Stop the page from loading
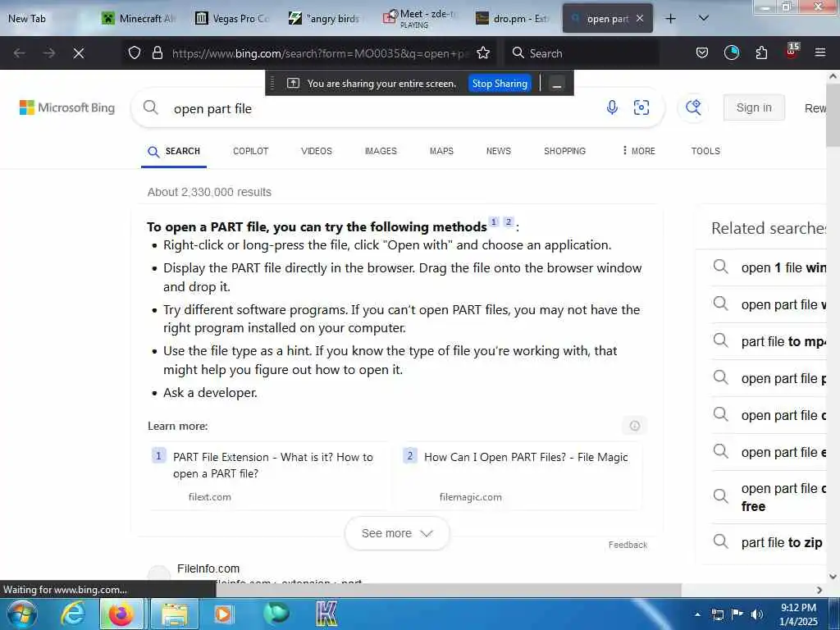 pos(78,53)
